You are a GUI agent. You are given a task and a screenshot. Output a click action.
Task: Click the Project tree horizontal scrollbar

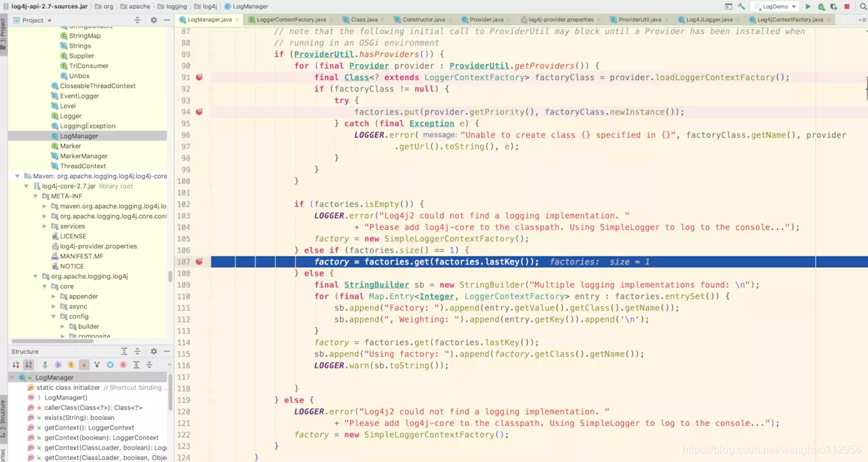(x=52, y=341)
